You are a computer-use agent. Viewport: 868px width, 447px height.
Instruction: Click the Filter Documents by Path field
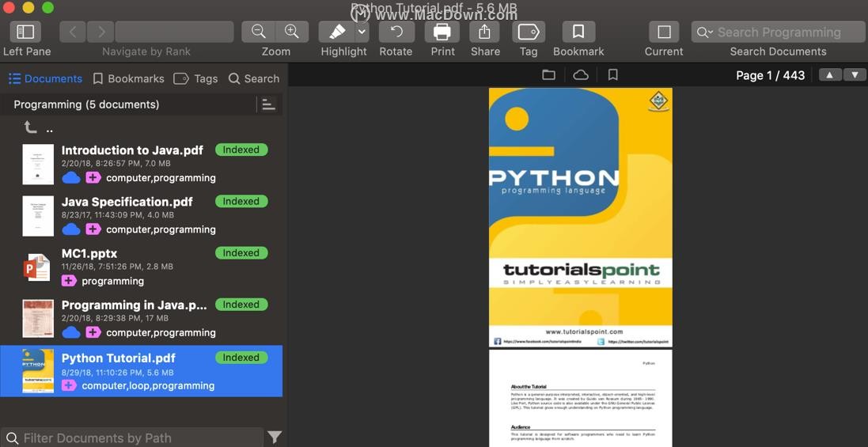pyautogui.click(x=132, y=438)
